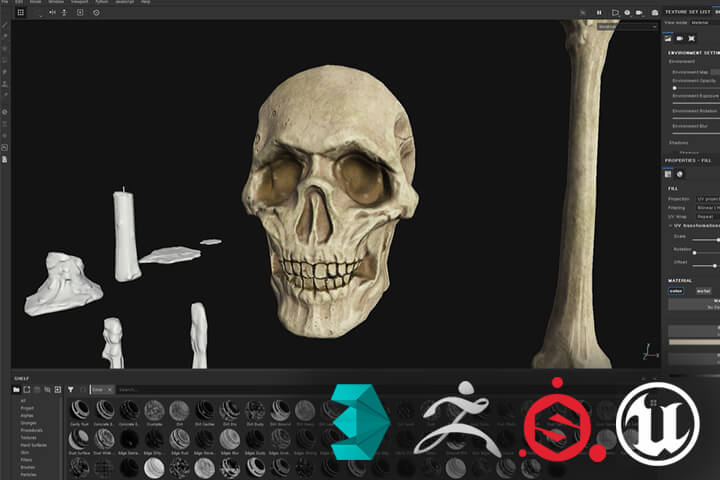Select the Procedurals shelf category
The height and width of the screenshot is (480, 720).
point(32,430)
